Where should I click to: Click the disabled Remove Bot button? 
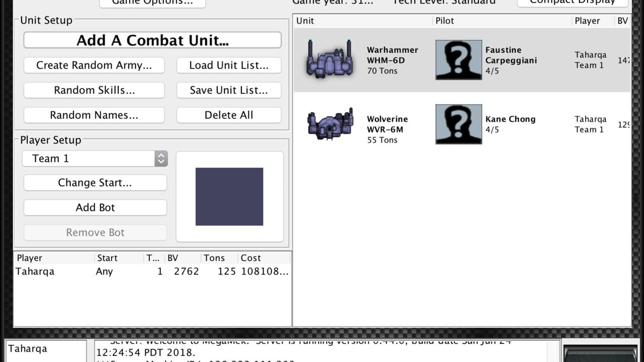coord(95,233)
